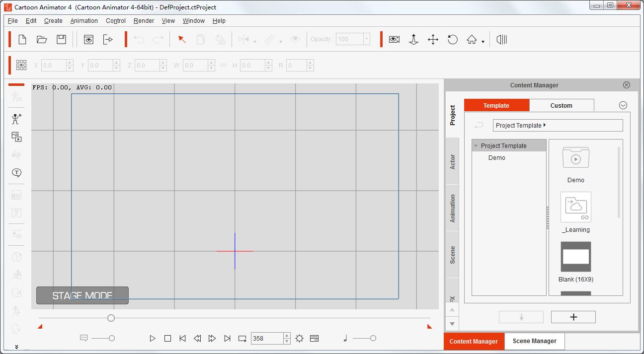Open the transform grid anchor icon
Viewport: 644px width, 354px height.
(21, 65)
